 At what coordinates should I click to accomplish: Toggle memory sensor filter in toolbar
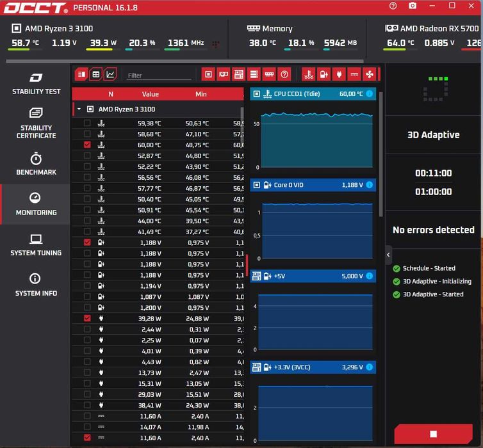(x=269, y=74)
